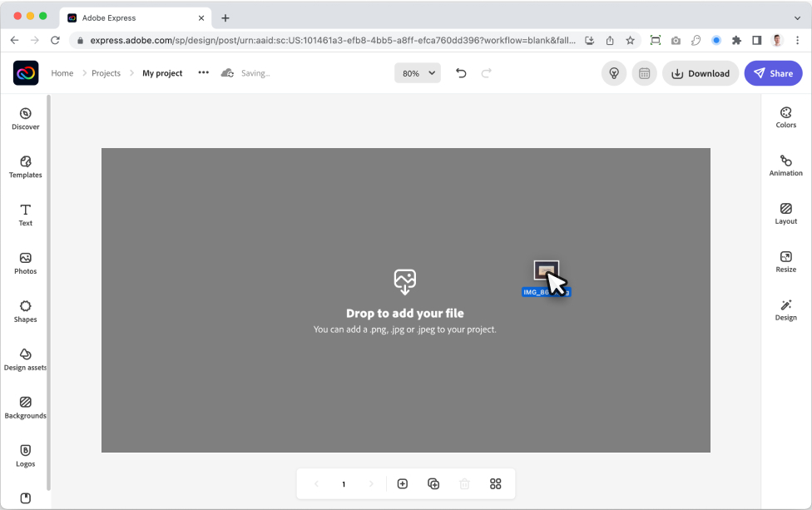This screenshot has height=510, width=812.
Task: Click the Download button
Action: [700, 73]
